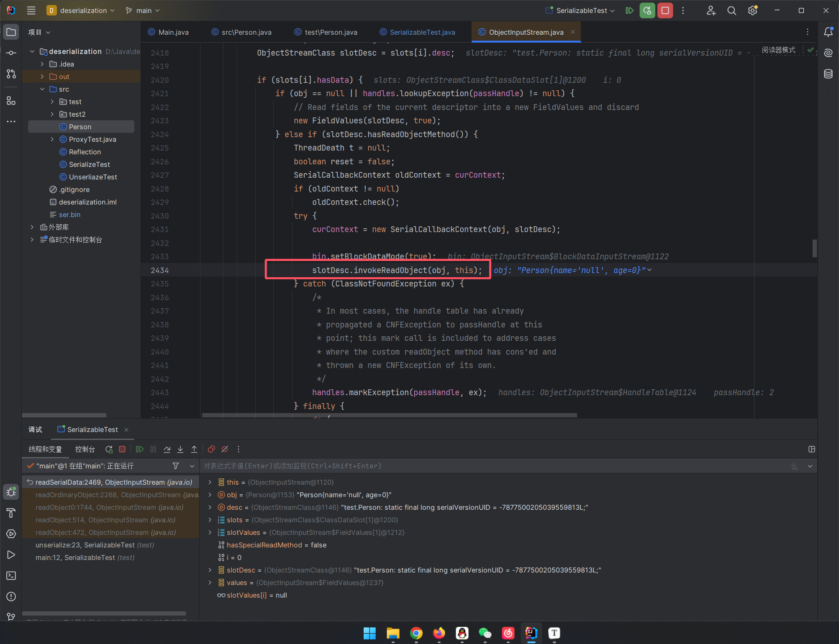
Task: Click Step Into in debug toolbar
Action: click(180, 449)
